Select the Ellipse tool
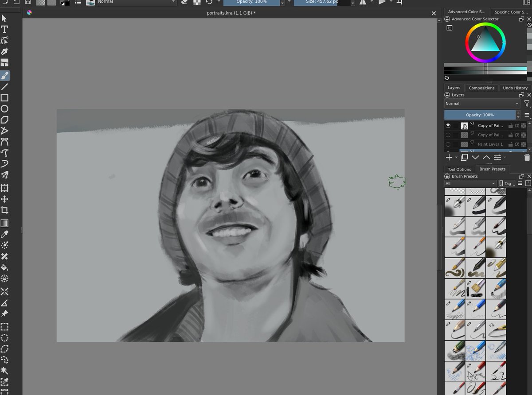The image size is (532, 395). pos(4,109)
